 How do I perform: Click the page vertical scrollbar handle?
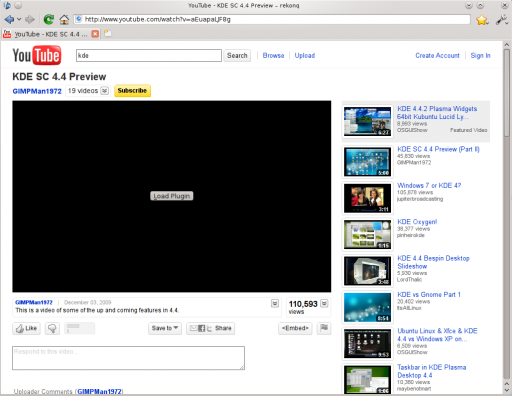(x=507, y=93)
